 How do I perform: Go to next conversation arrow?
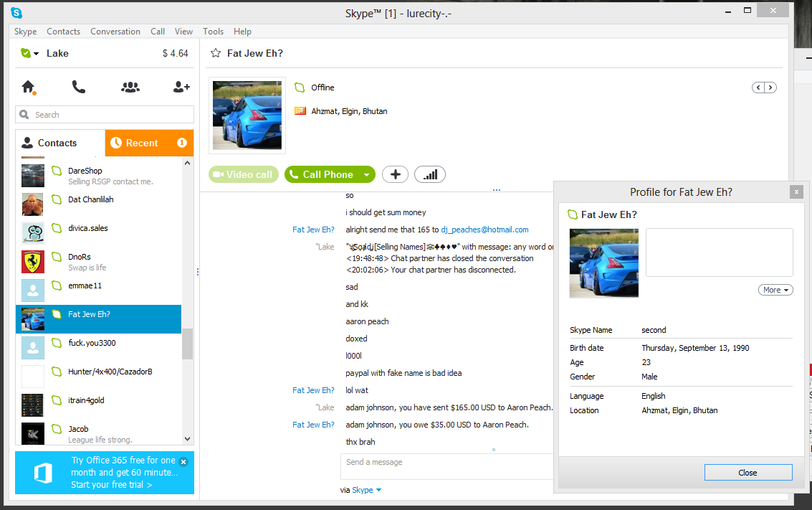[x=770, y=88]
